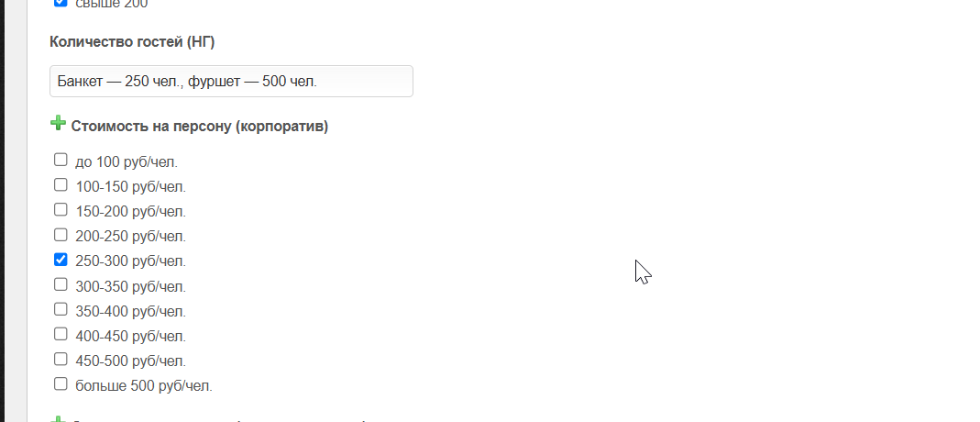Click the 'Стоимость на персону (корпоратив)' heading
This screenshot has height=422, width=980.
click(199, 127)
